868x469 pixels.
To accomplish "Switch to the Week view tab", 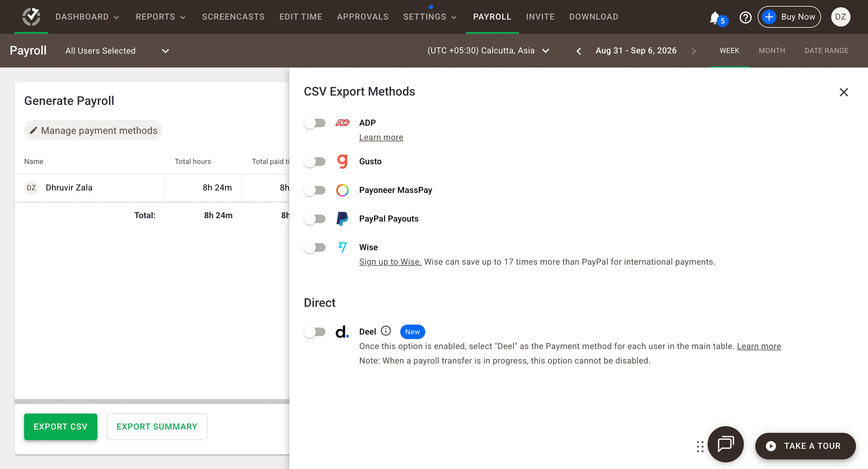I will pos(729,51).
